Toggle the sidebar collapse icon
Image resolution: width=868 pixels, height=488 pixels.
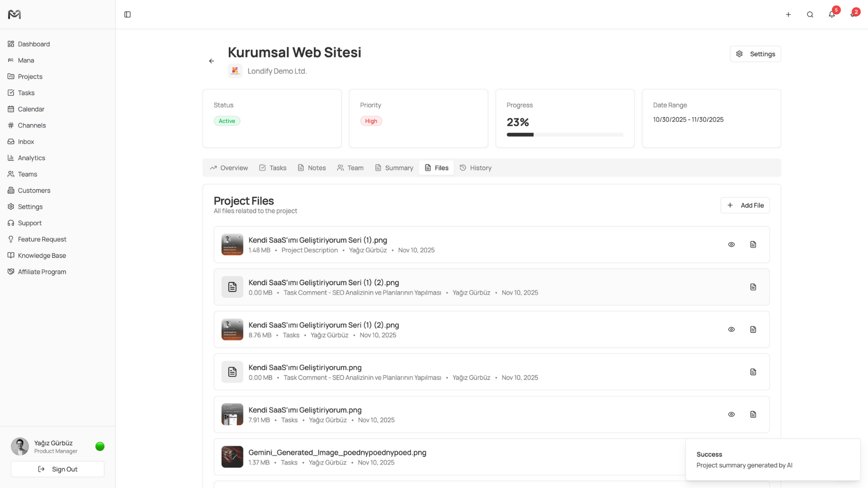click(x=127, y=14)
